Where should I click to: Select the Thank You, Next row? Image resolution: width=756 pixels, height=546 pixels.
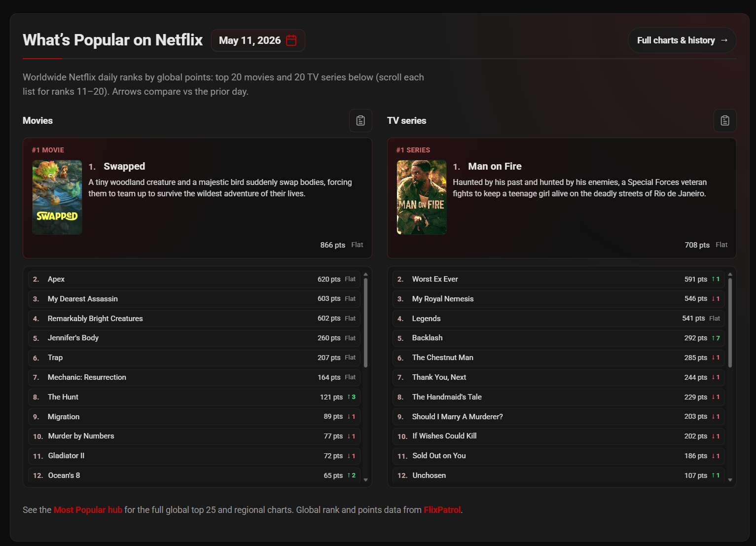coord(559,377)
